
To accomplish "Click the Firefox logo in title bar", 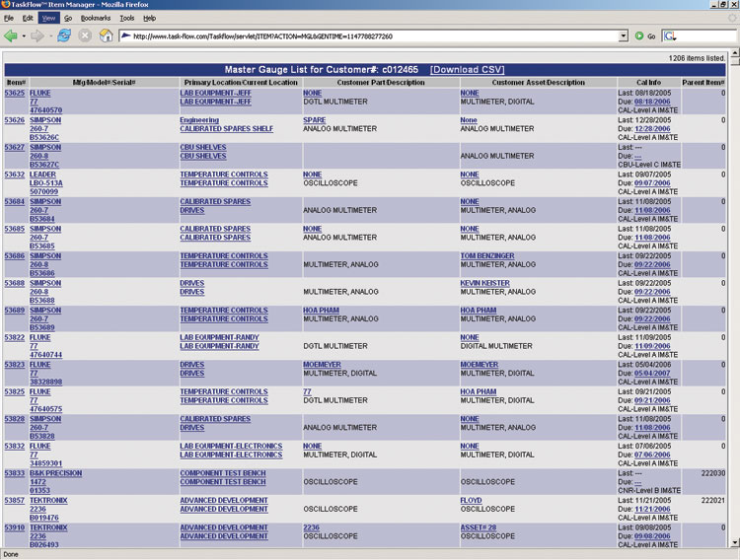I will (x=5, y=4).
